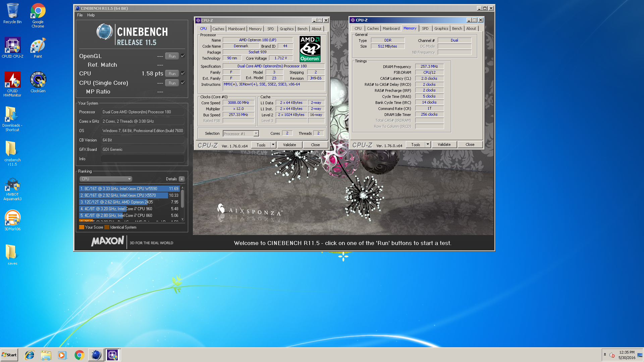Open Graphics tab in right CPU-Z
Image resolution: width=644 pixels, height=362 pixels.
[441, 28]
